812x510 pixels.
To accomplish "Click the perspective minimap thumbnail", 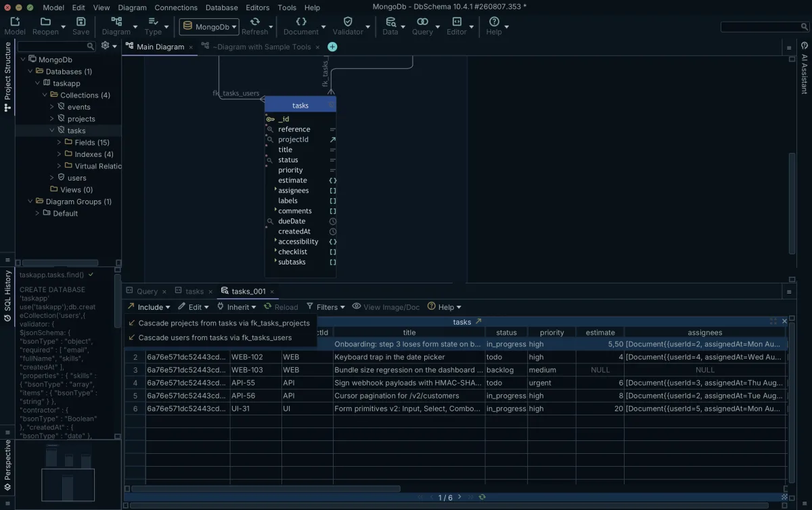I will [x=67, y=475].
